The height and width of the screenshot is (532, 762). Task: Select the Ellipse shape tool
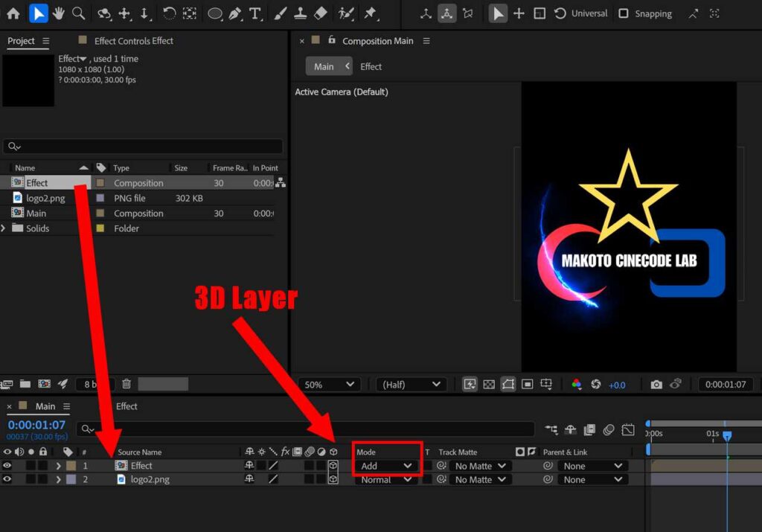coord(215,13)
